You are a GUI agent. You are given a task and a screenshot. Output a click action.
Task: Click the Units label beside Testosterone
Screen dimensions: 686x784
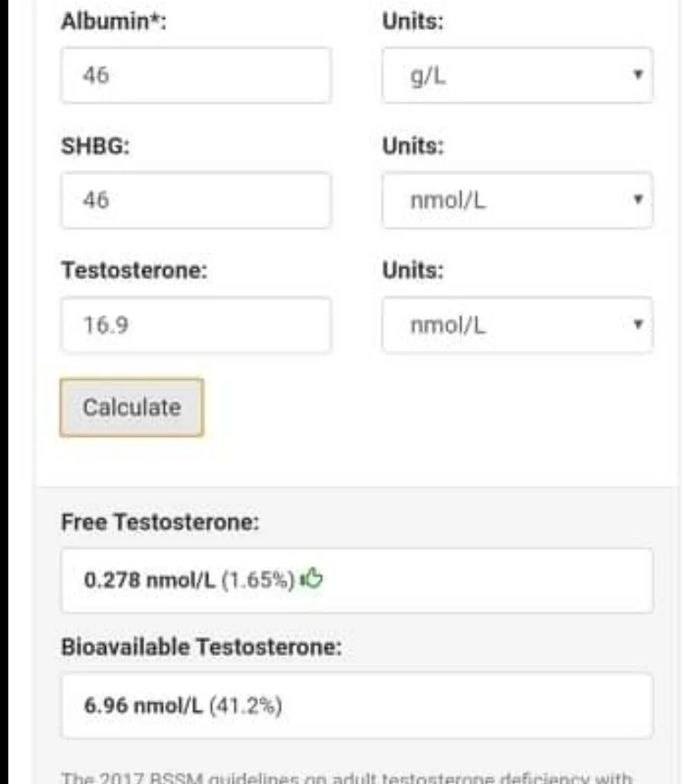pos(413,270)
